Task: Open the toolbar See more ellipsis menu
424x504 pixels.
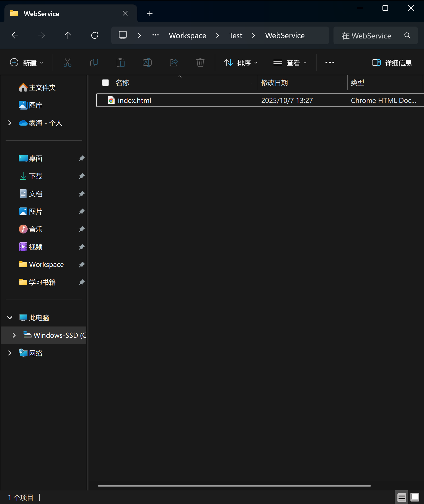Action: coord(330,63)
